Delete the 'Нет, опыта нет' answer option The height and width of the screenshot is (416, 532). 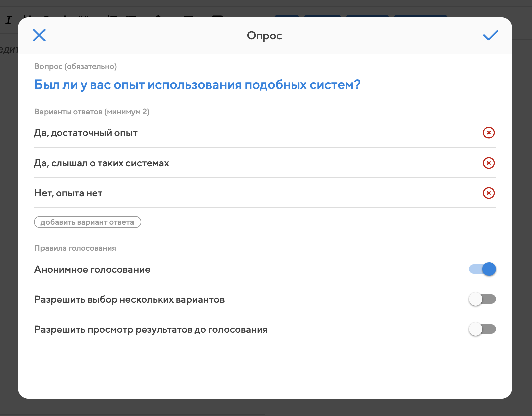tap(489, 193)
